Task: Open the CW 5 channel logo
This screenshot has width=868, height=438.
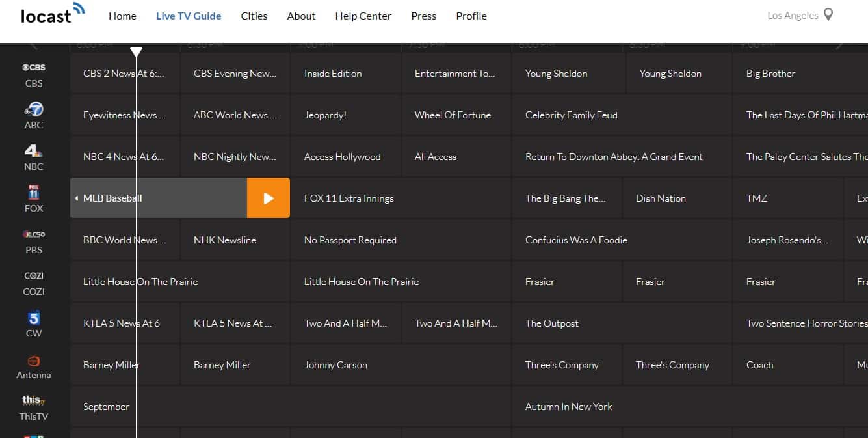Action: pyautogui.click(x=34, y=318)
